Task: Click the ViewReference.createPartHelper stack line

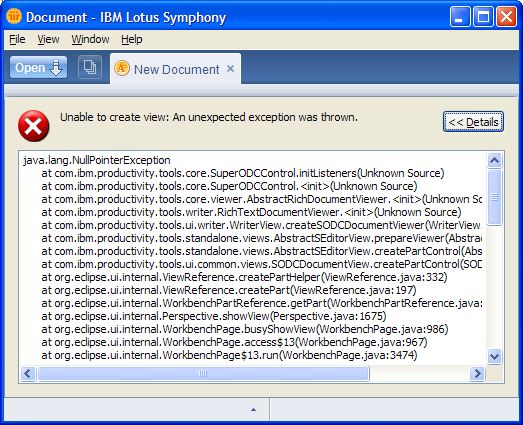Action: click(244, 277)
